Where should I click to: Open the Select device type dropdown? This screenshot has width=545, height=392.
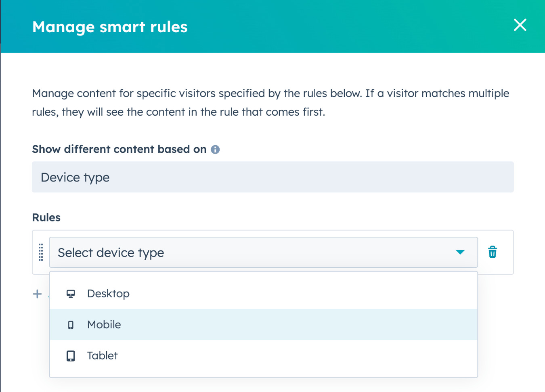[x=263, y=252]
